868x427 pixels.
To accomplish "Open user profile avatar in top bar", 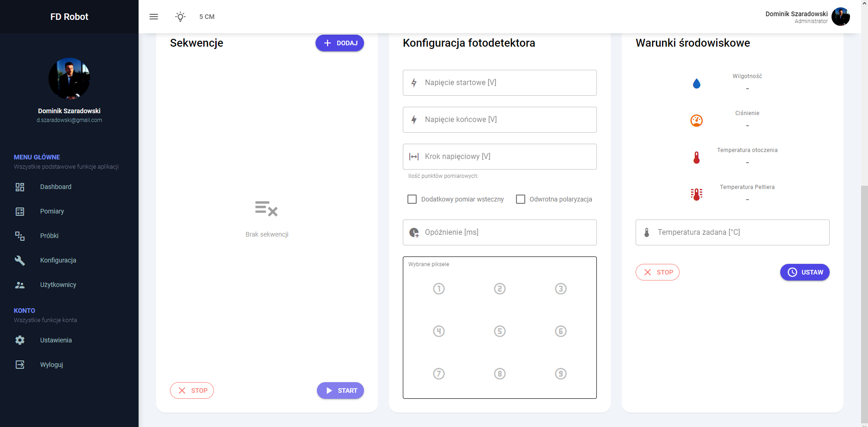I will pos(841,17).
